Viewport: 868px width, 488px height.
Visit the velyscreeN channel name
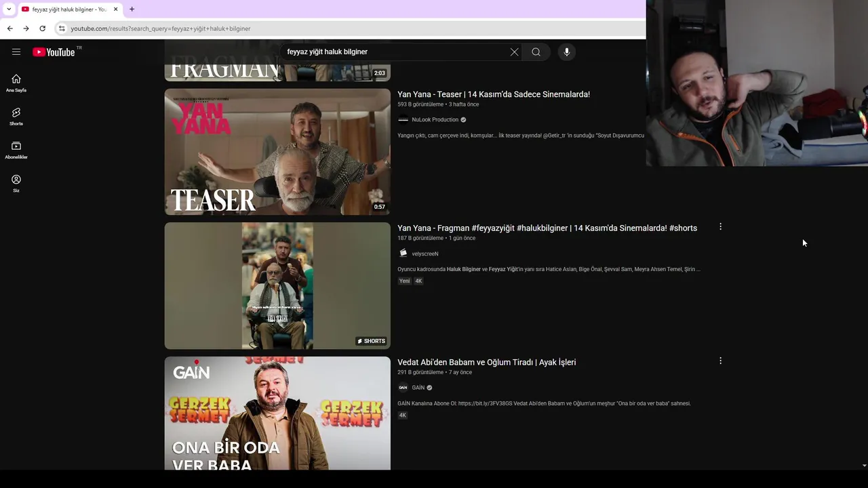click(425, 253)
